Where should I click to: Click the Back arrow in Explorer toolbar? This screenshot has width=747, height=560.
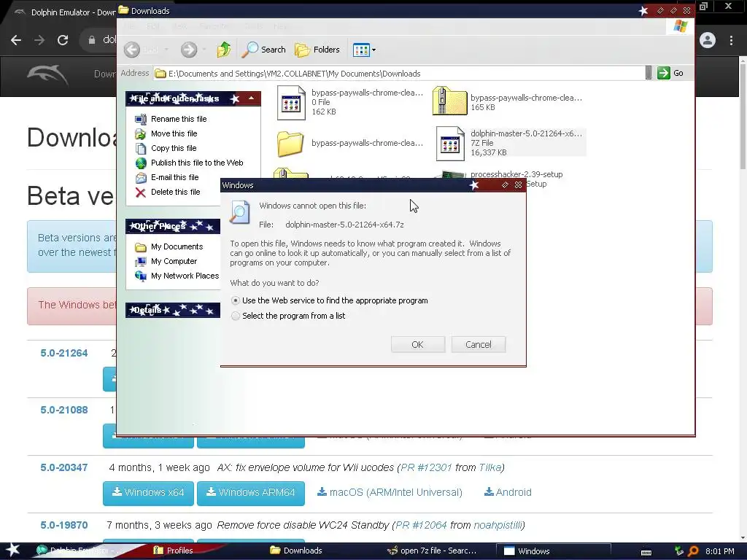[x=132, y=50]
